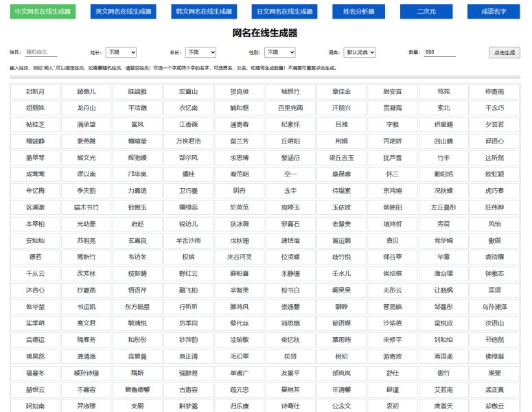Select the name 艾若南
Viewport: 532px width, 412px height.
click(443, 389)
